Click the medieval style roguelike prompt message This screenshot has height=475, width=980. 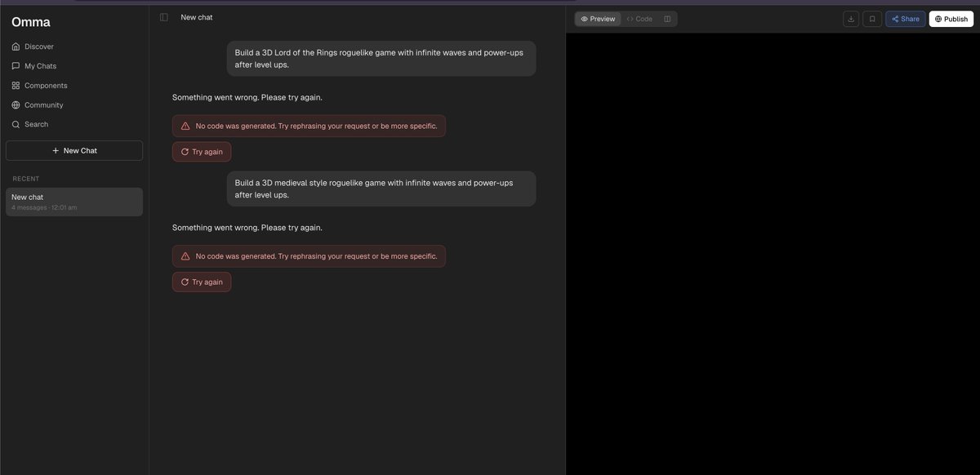click(381, 189)
